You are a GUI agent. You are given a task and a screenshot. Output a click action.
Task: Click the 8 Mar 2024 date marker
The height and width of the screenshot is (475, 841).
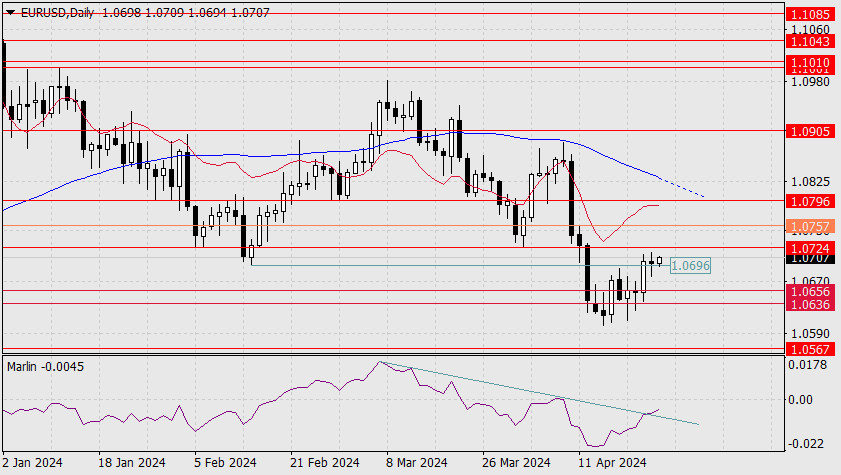[x=417, y=463]
